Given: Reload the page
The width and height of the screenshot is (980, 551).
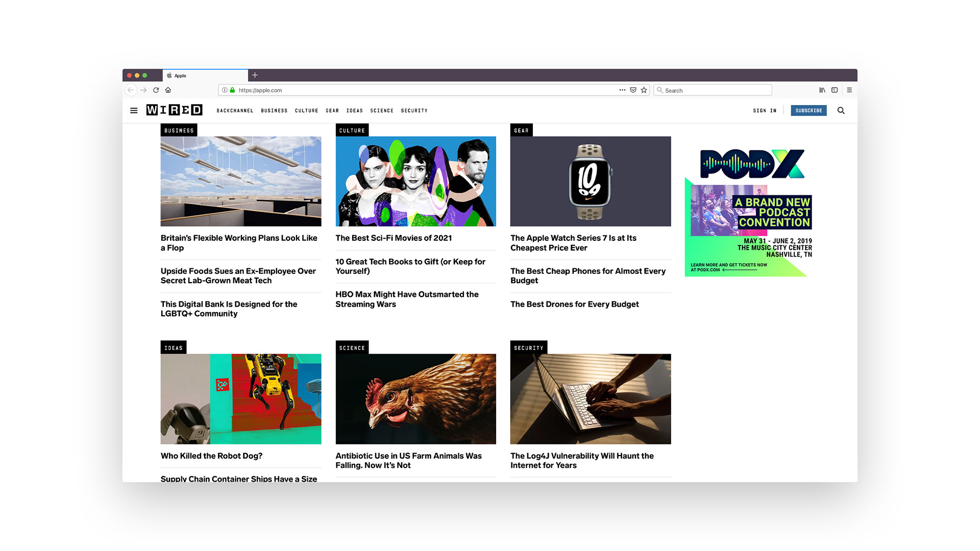Looking at the screenshot, I should tap(156, 90).
